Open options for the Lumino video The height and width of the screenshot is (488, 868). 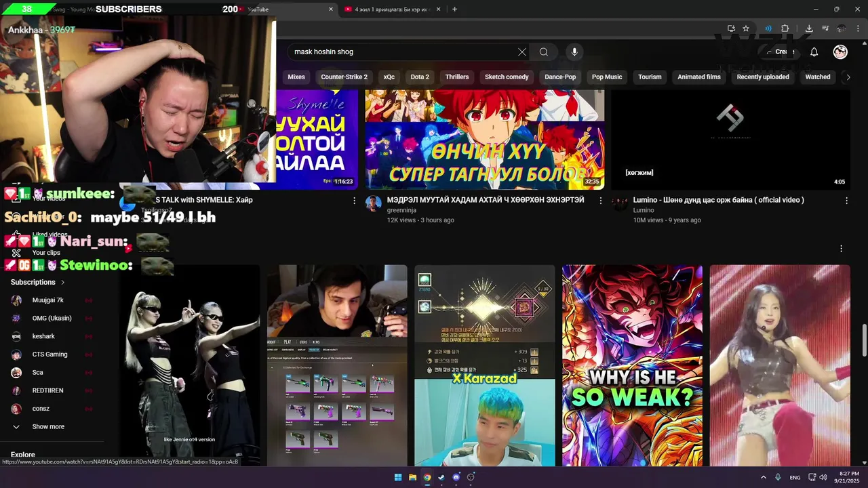(846, 201)
